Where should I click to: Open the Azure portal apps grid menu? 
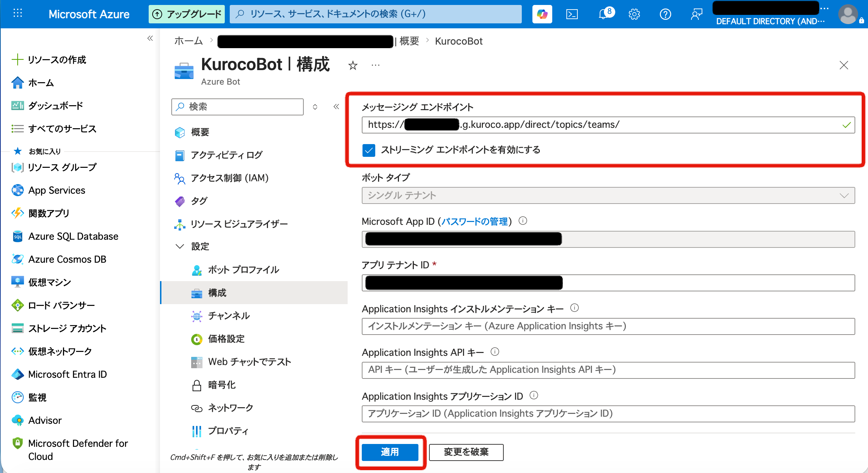coord(18,14)
